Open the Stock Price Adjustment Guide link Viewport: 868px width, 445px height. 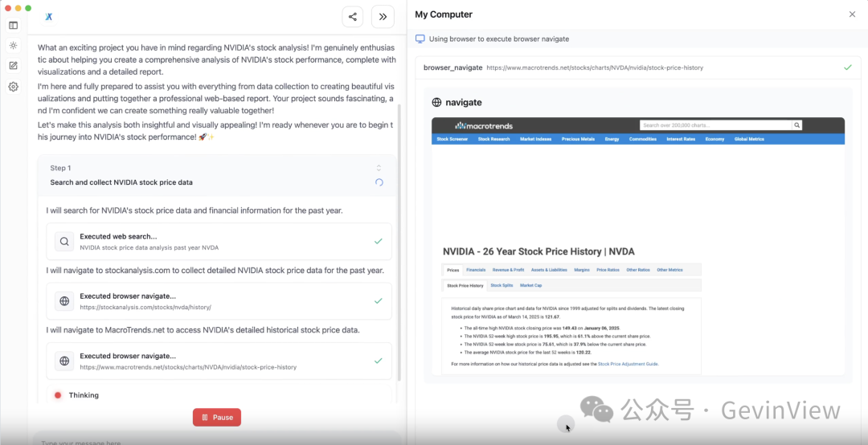coord(628,364)
